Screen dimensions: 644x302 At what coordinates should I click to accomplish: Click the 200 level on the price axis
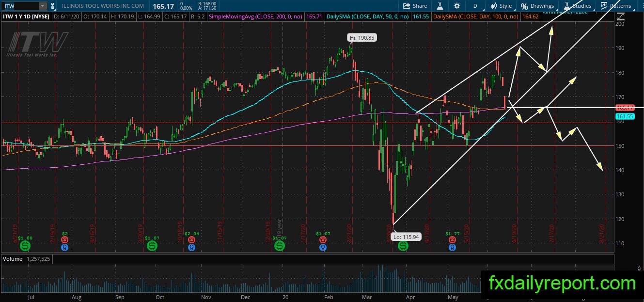coord(620,23)
